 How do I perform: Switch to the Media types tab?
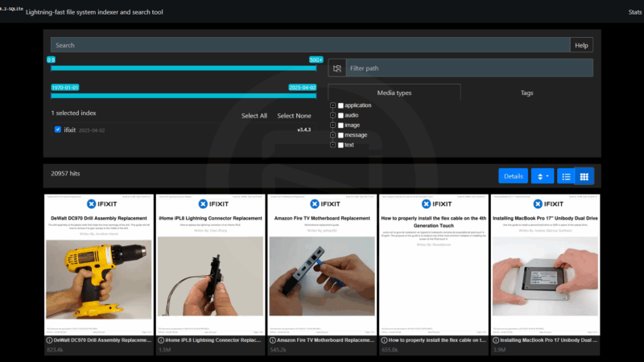tap(394, 93)
